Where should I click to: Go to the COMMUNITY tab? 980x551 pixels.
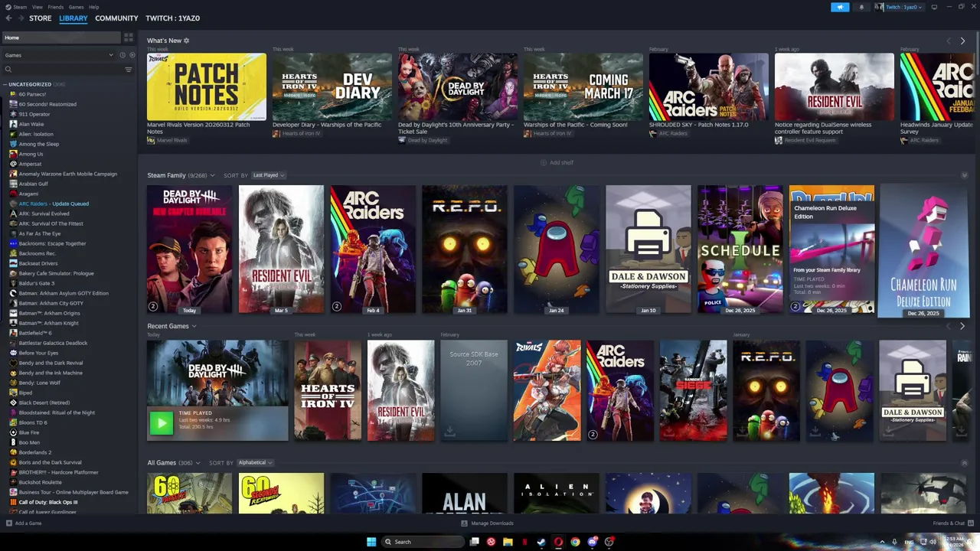tap(116, 18)
